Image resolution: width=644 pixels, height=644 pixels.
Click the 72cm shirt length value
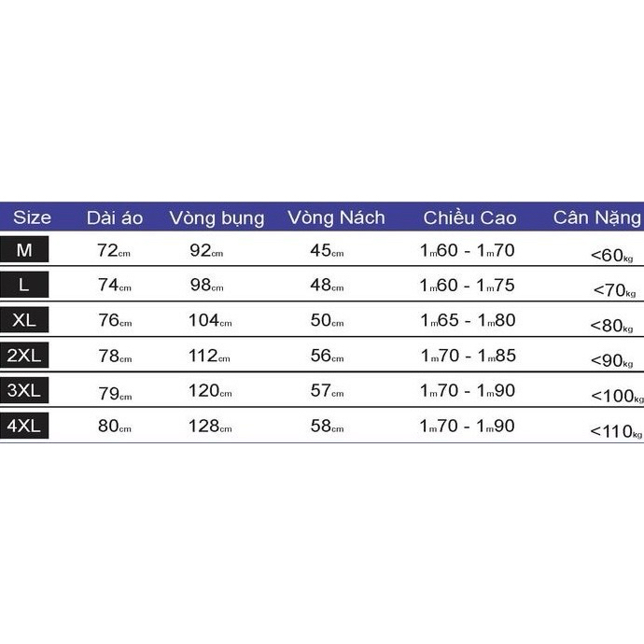pos(114,250)
